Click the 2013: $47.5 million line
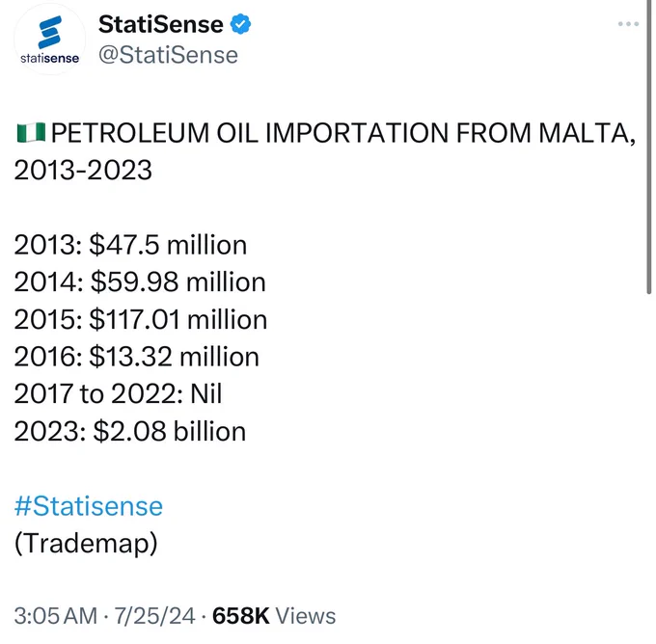The image size is (656, 644). [130, 245]
